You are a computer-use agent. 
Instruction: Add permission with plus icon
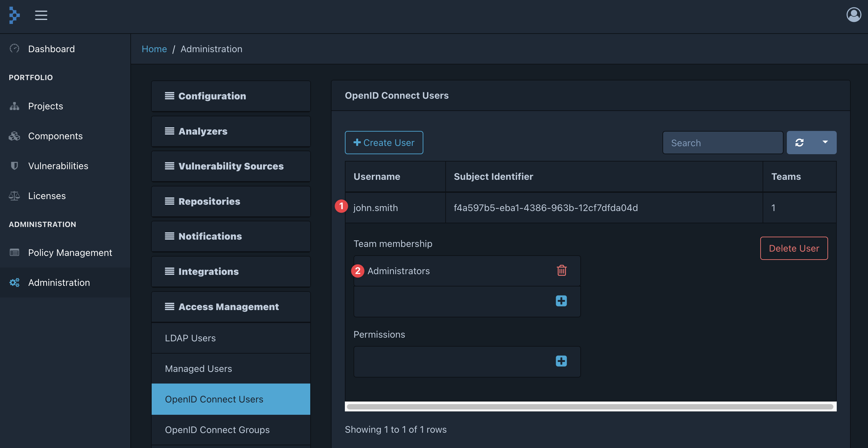click(x=561, y=361)
